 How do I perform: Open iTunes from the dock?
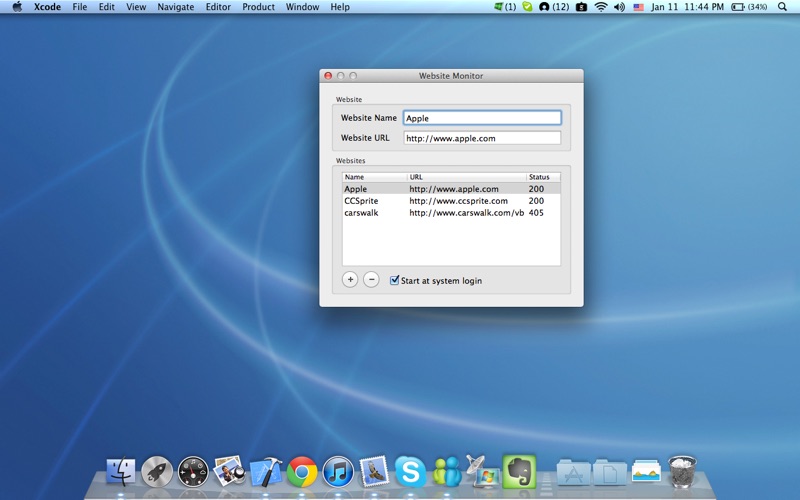(338, 471)
